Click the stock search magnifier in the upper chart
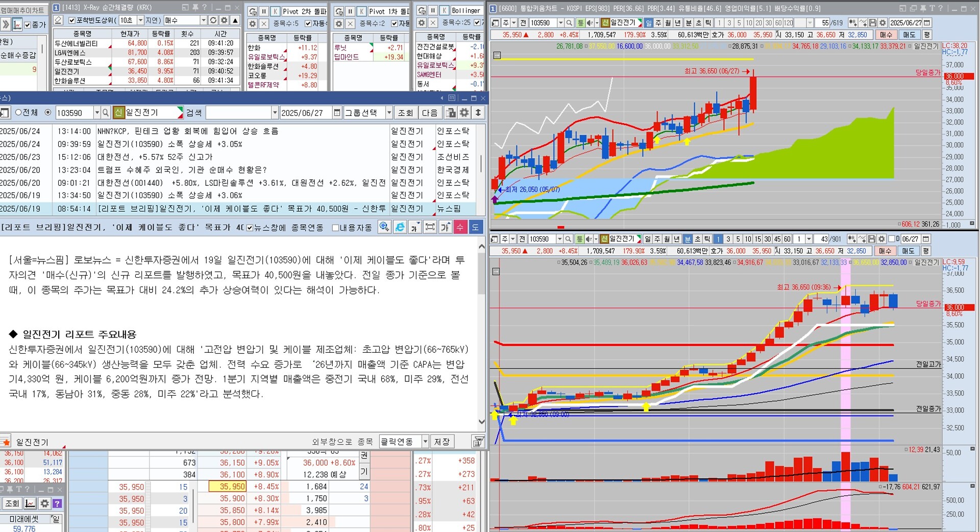Viewport: 980px width, 532px height. tap(569, 23)
